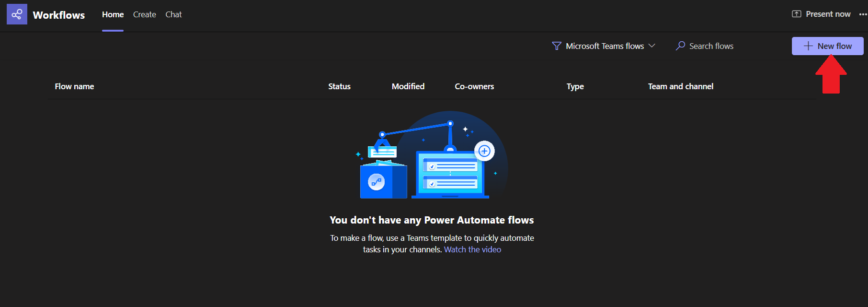This screenshot has height=307, width=868.
Task: Click the filter funnel icon
Action: [x=557, y=46]
